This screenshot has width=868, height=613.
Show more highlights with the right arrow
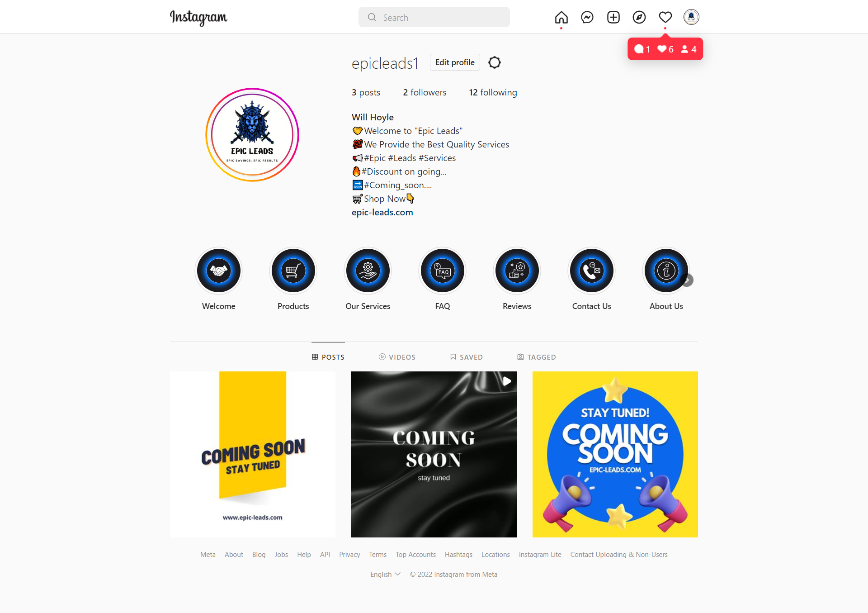(x=687, y=280)
